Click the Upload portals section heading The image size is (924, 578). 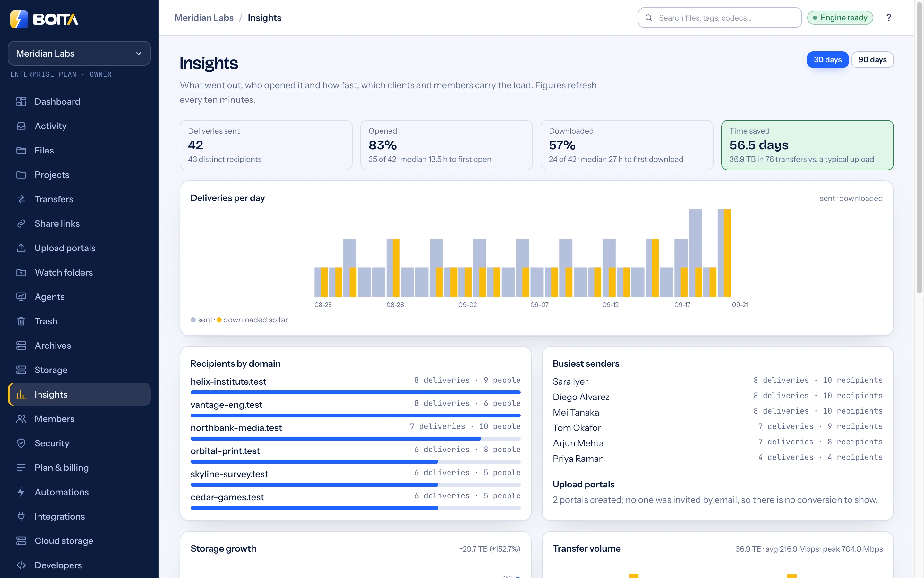click(x=583, y=484)
